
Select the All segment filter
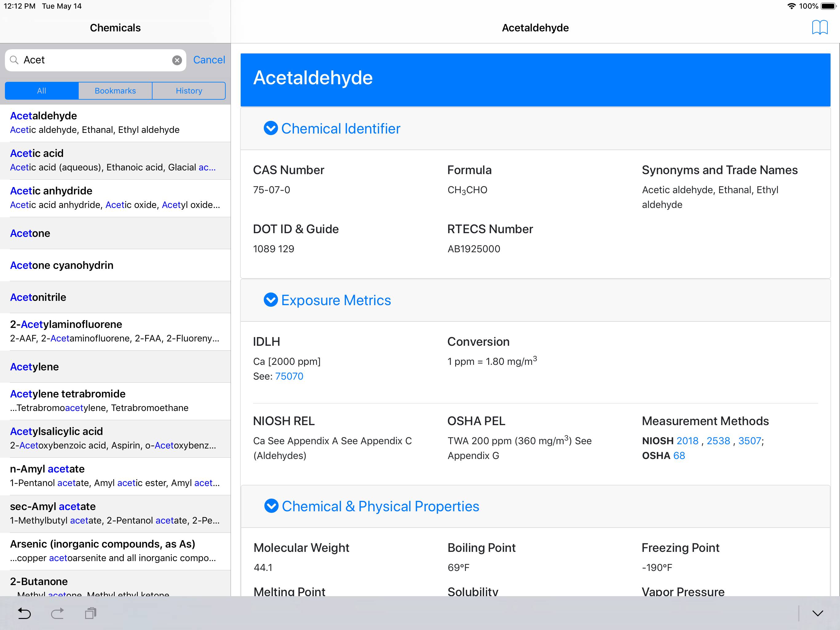(42, 91)
